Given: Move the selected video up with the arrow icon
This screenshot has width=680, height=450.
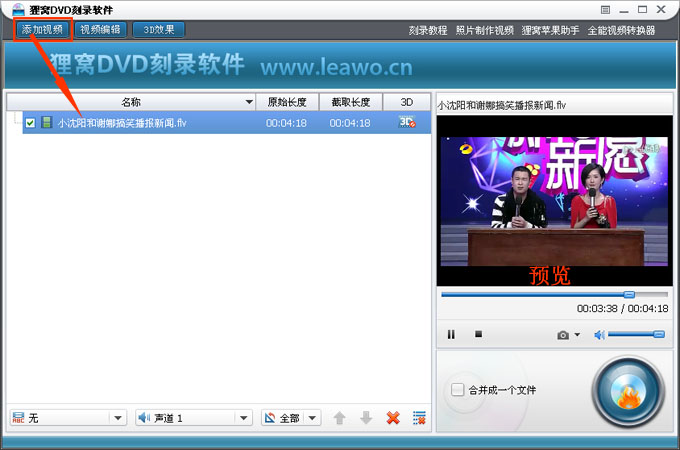Looking at the screenshot, I should 340,418.
